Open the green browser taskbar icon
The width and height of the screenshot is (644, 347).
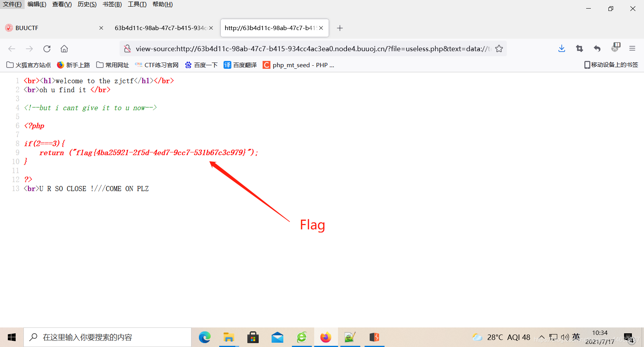point(302,337)
